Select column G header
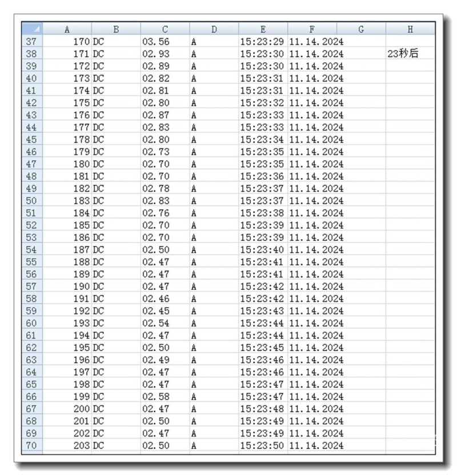This screenshot has width=457, height=476. (361, 29)
